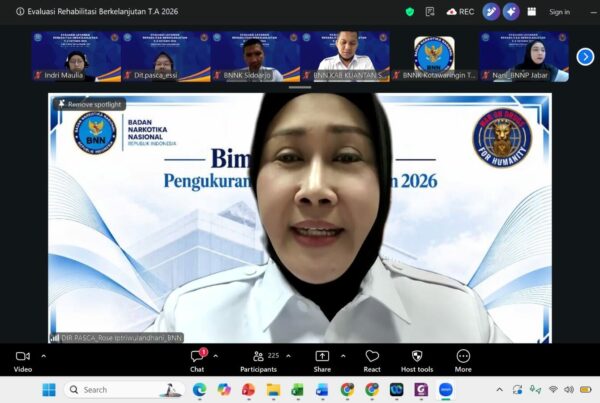Toggle the Video camera button
This screenshot has height=403, width=600.
click(x=23, y=361)
